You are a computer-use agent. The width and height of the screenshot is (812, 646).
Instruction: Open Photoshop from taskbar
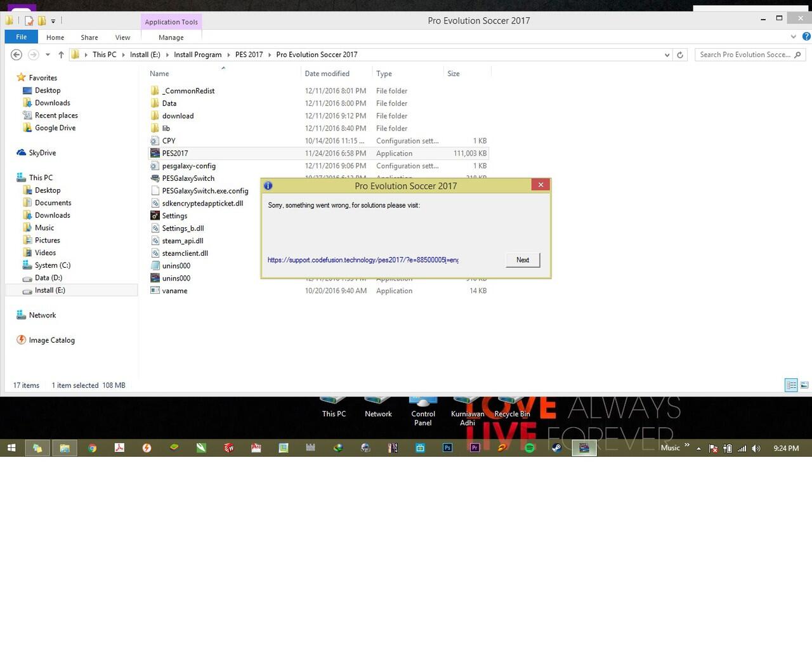447,448
